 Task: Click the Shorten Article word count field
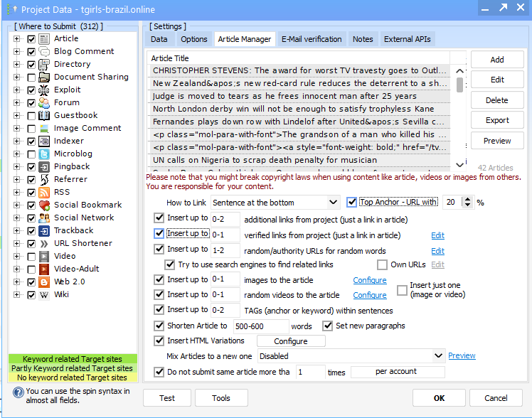[260, 326]
